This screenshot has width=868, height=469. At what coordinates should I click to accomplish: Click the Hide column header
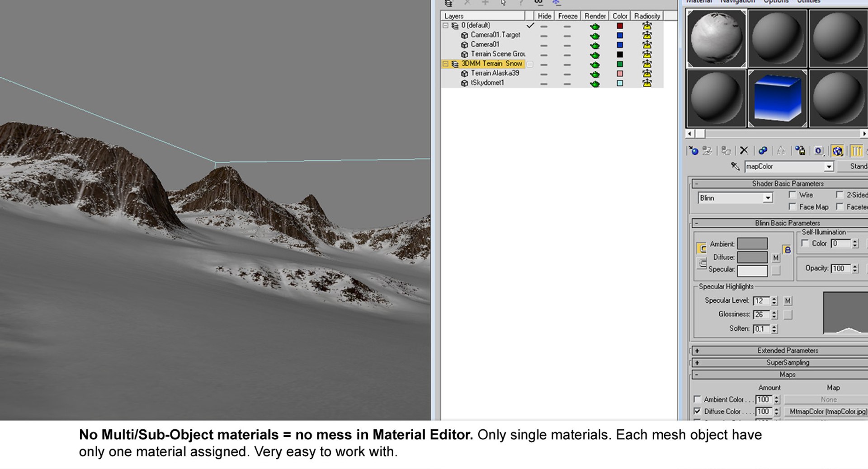544,16
